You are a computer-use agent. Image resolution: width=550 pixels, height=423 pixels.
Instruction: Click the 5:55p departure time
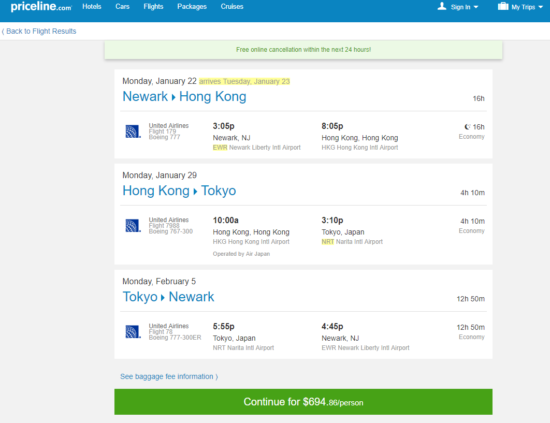pos(223,327)
